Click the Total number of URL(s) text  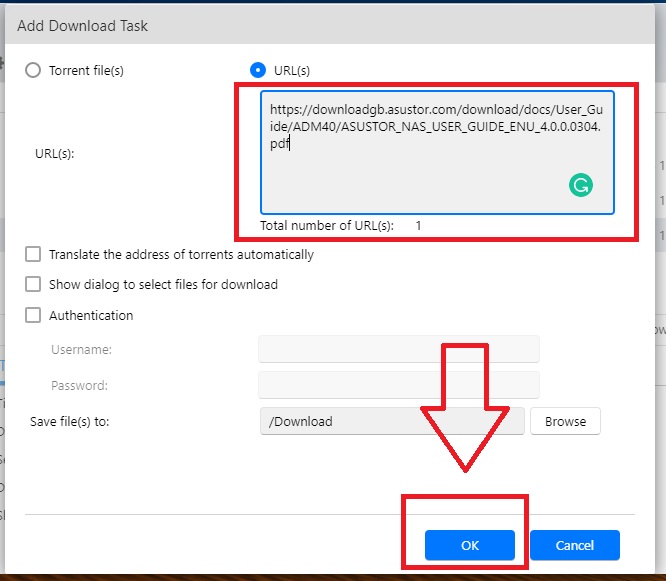click(x=326, y=226)
